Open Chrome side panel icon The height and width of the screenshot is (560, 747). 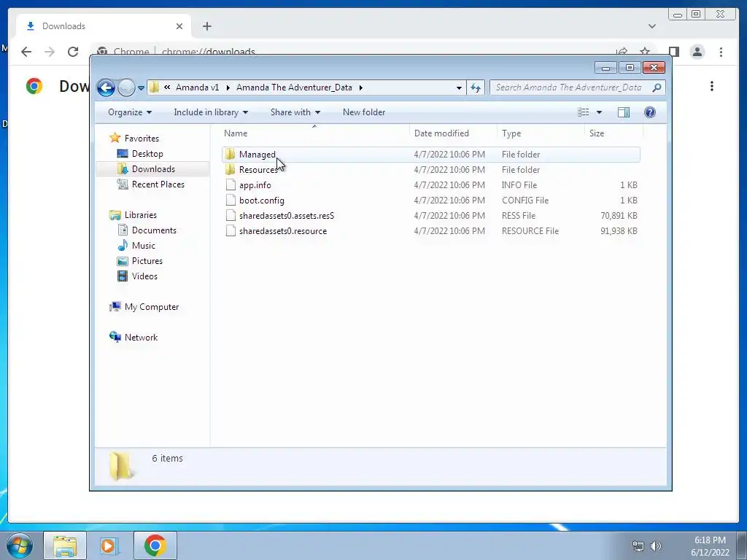(673, 52)
